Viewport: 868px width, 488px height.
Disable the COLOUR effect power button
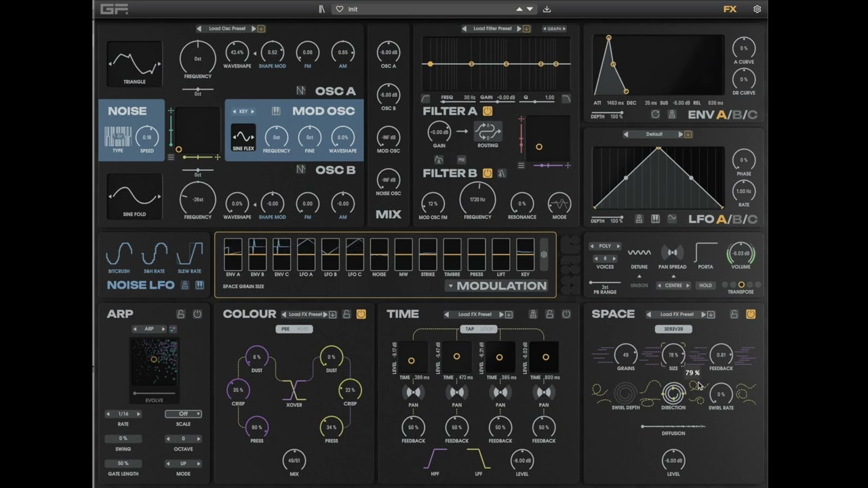[361, 314]
